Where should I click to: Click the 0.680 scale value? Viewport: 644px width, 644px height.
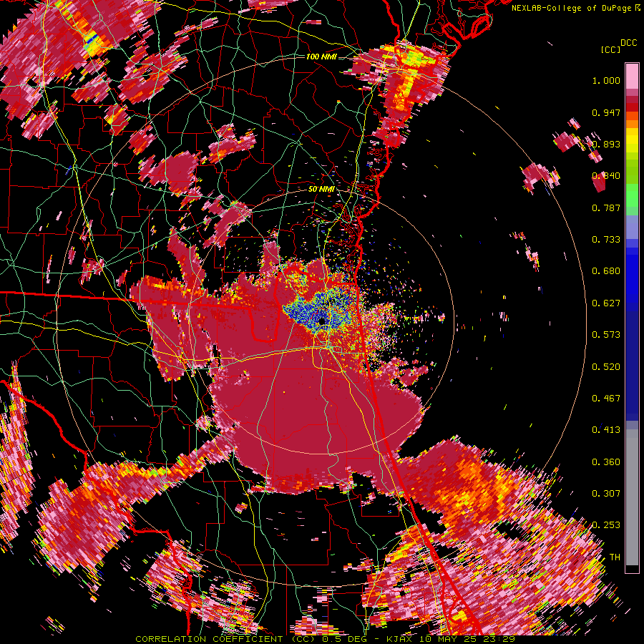pyautogui.click(x=606, y=271)
